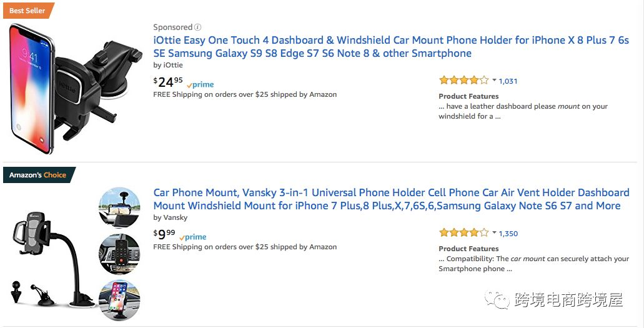
Task: Click the iOttie star rating
Action: 463,81
